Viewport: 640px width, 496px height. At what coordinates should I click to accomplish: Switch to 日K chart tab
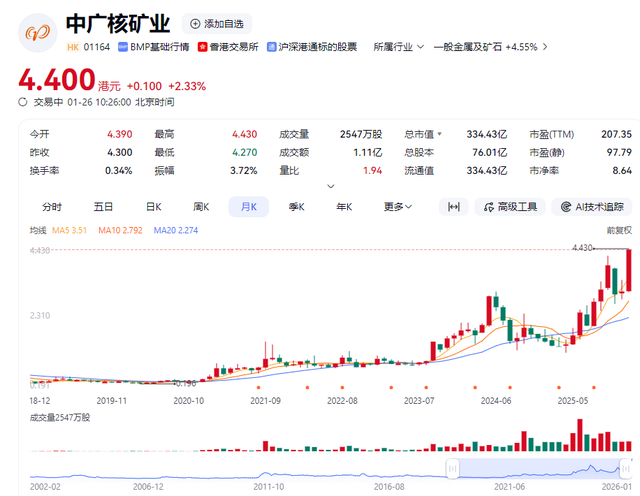[153, 207]
